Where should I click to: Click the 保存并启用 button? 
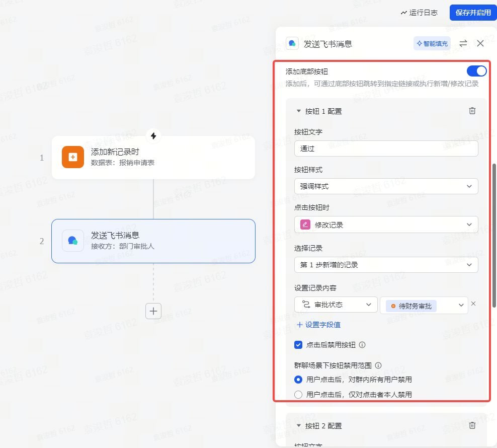[473, 13]
